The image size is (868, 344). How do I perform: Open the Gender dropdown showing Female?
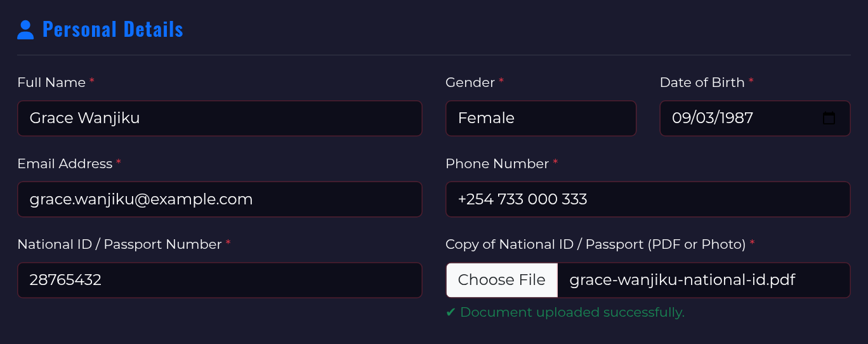click(541, 118)
